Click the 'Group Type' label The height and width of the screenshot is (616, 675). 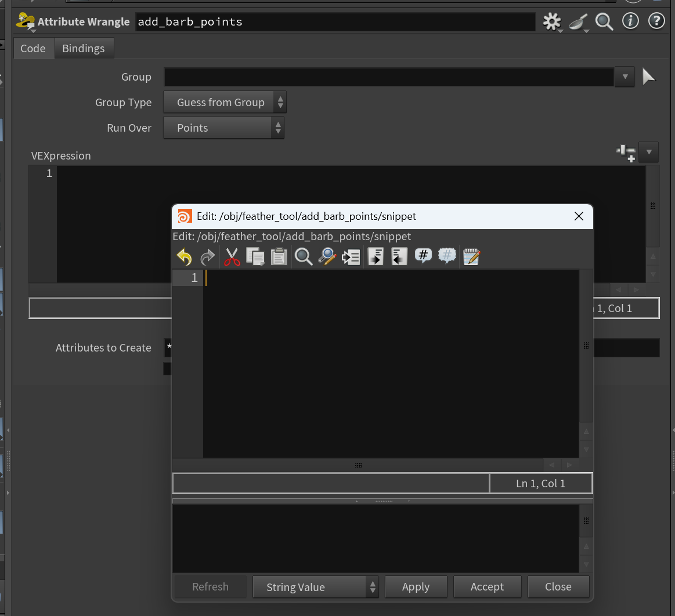point(123,103)
